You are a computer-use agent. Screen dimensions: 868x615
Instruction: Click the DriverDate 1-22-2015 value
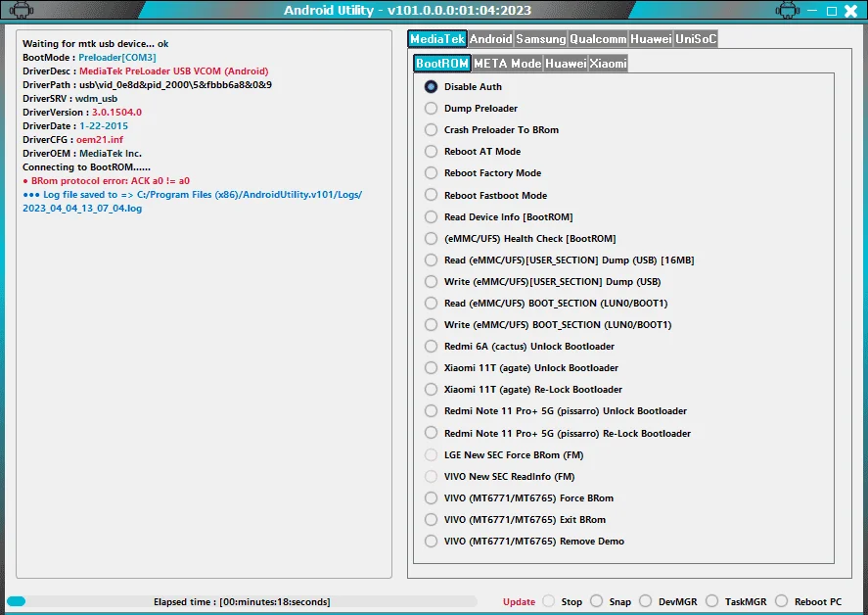click(104, 126)
